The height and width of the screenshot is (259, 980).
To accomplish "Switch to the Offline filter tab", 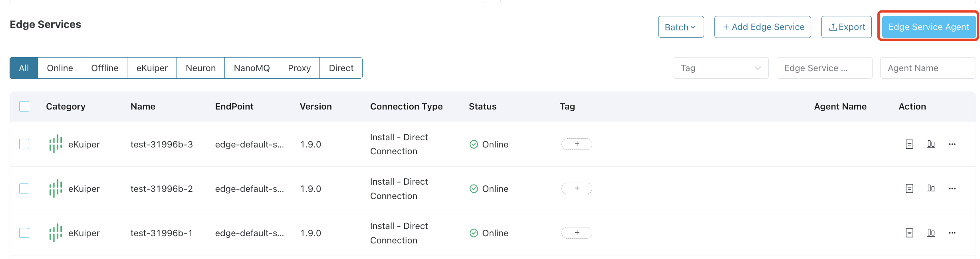I will click(105, 68).
